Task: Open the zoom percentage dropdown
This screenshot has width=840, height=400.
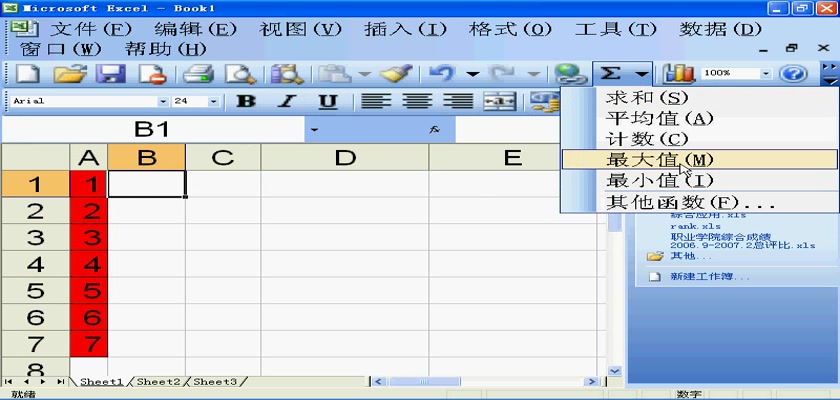Action: pos(766,74)
